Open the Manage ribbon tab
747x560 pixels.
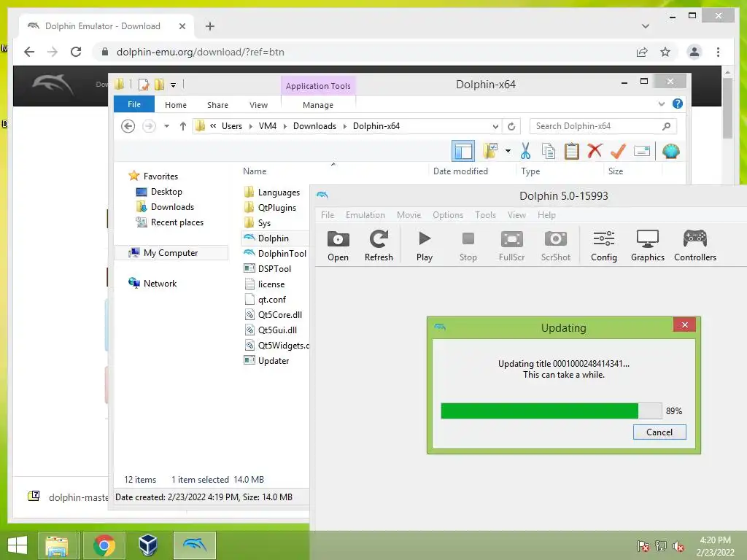coord(318,105)
